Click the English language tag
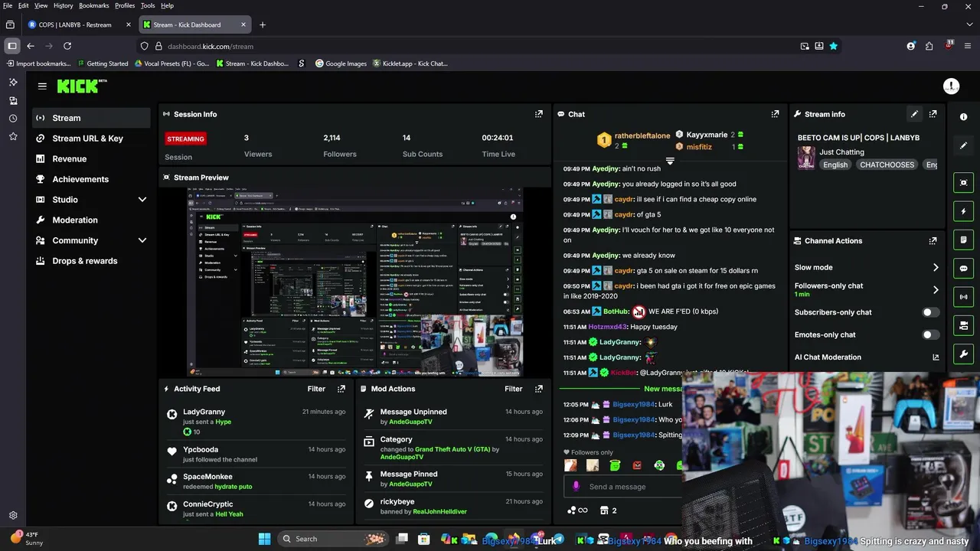This screenshot has width=980, height=551. tap(835, 165)
